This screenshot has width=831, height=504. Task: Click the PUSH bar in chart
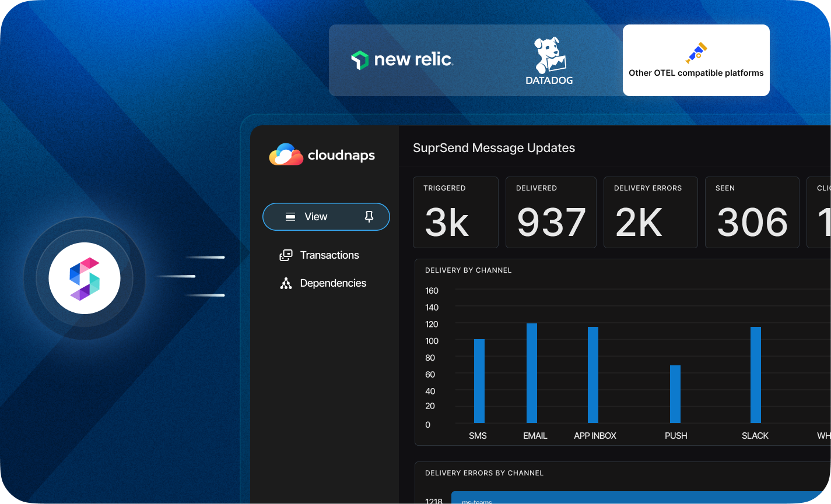click(x=675, y=394)
